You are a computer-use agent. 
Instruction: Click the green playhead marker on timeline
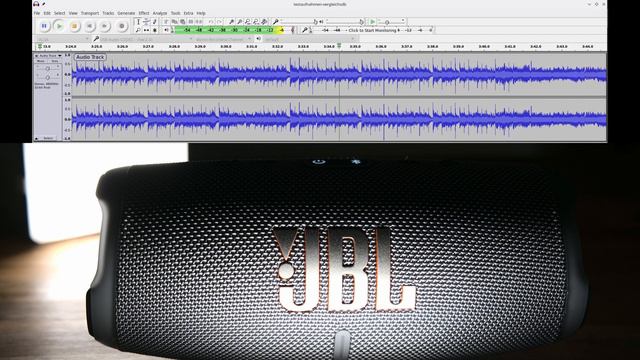point(339,46)
